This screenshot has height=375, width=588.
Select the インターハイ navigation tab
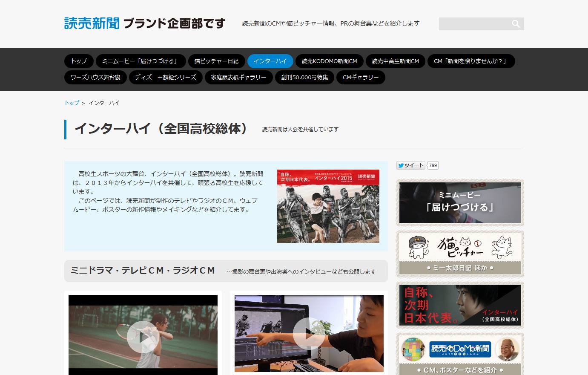point(270,61)
